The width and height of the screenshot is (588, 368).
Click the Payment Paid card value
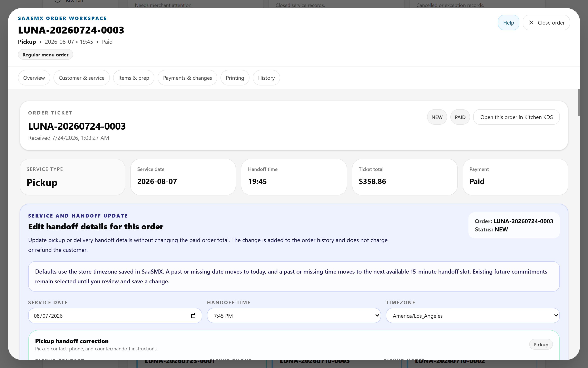477,181
